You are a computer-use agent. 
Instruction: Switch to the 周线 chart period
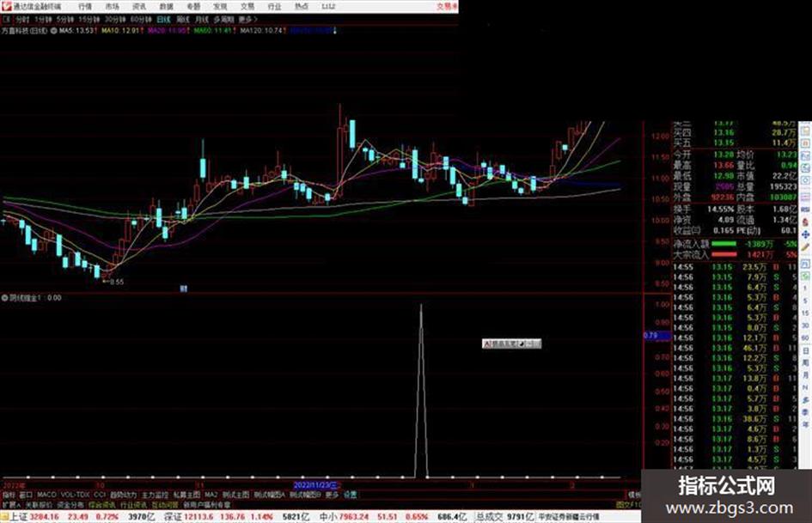pyautogui.click(x=183, y=19)
